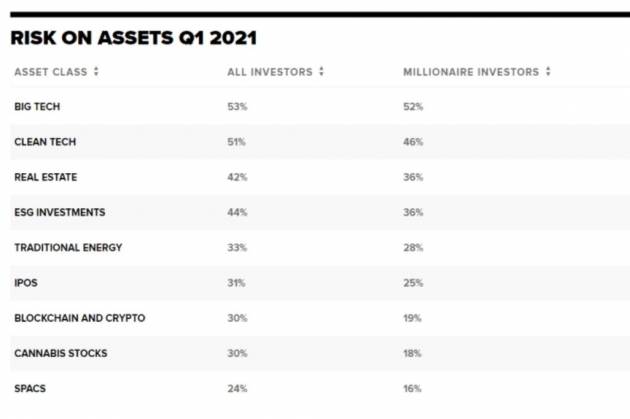Viewport: 630px width, 419px height.
Task: Select the Big Tech row label
Action: [36, 106]
